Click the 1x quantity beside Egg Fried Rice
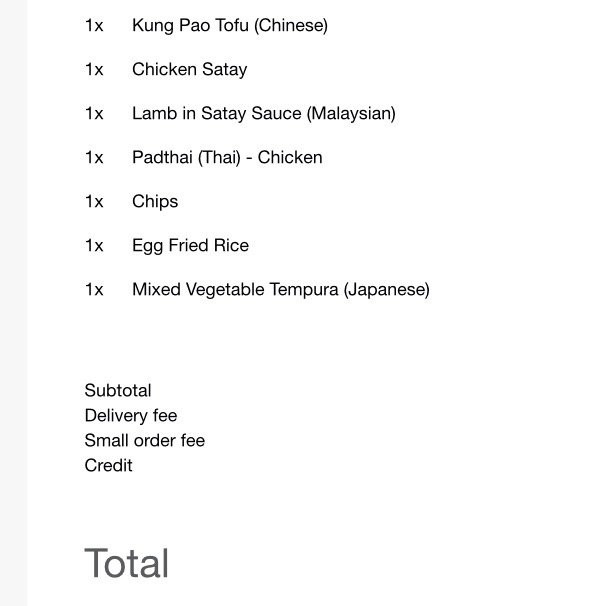The width and height of the screenshot is (607, 606). click(94, 246)
